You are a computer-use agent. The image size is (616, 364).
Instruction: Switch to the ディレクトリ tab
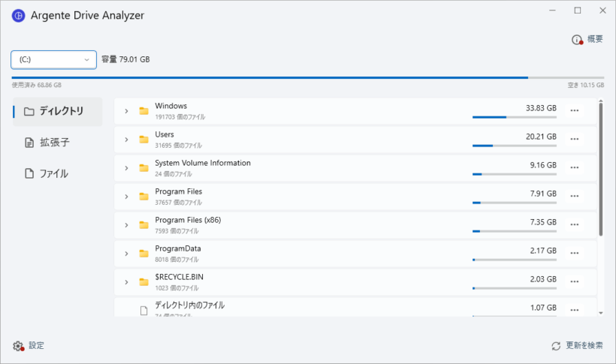pyautogui.click(x=57, y=112)
